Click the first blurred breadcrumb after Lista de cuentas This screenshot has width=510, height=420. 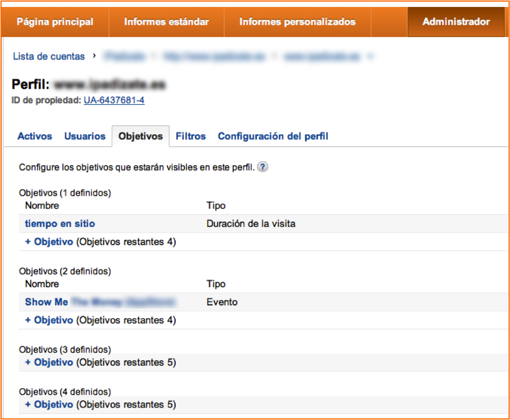(125, 56)
